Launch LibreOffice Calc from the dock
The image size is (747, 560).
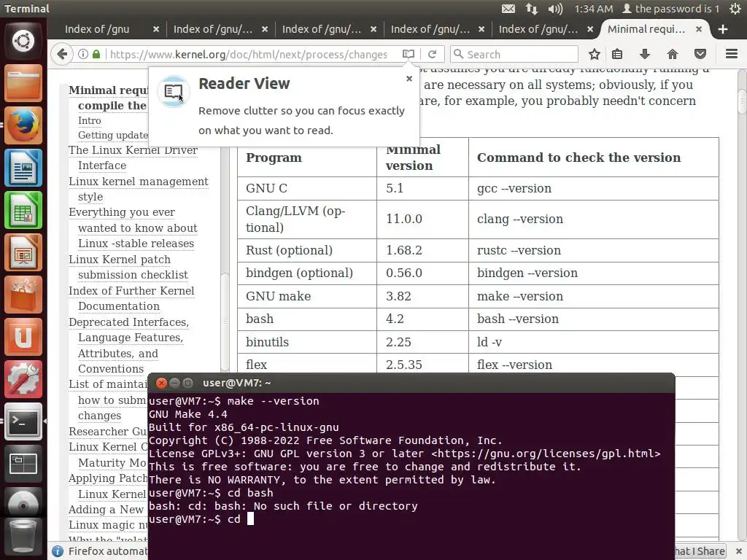(x=23, y=210)
